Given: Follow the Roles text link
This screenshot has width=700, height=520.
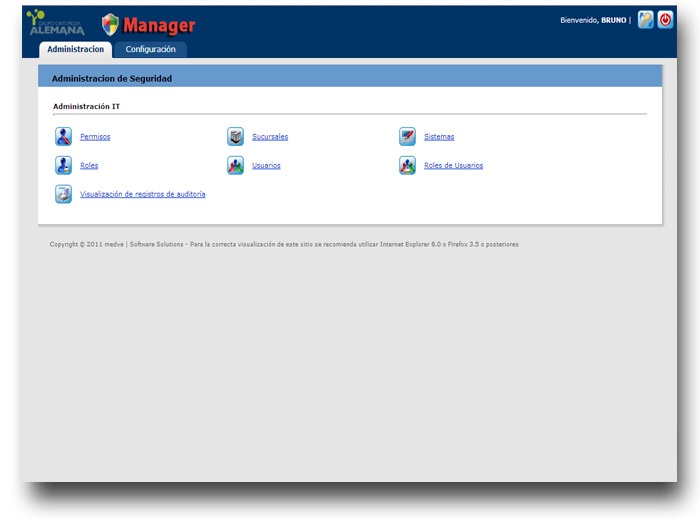Looking at the screenshot, I should point(89,166).
